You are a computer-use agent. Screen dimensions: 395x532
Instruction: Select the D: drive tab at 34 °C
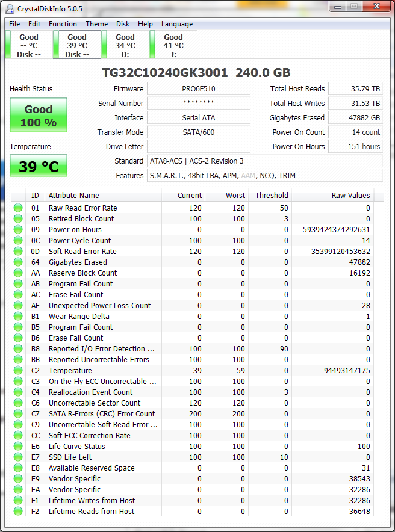pyautogui.click(x=125, y=45)
